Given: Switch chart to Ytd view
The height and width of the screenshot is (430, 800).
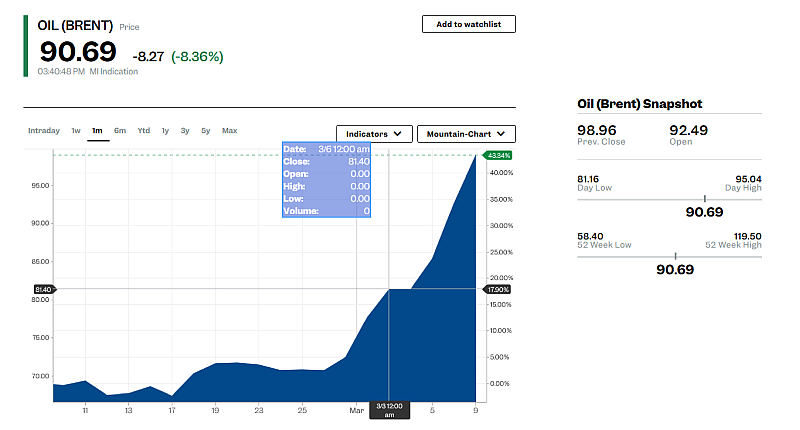Looking at the screenshot, I should pyautogui.click(x=144, y=131).
